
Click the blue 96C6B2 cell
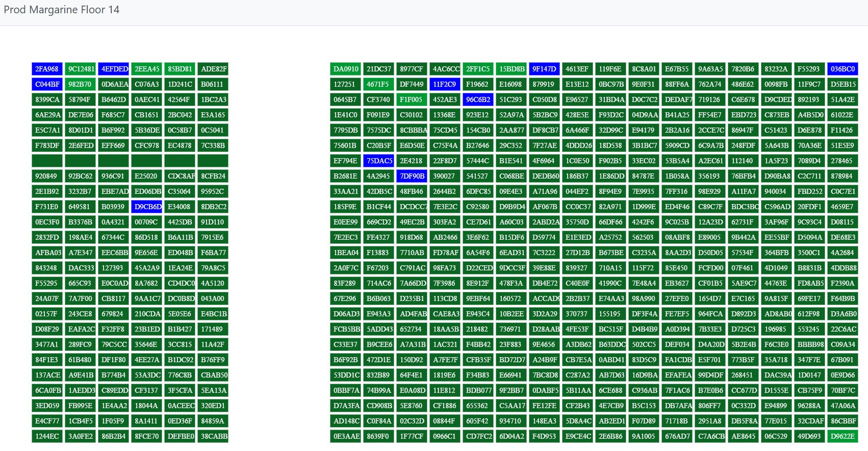pos(478,99)
